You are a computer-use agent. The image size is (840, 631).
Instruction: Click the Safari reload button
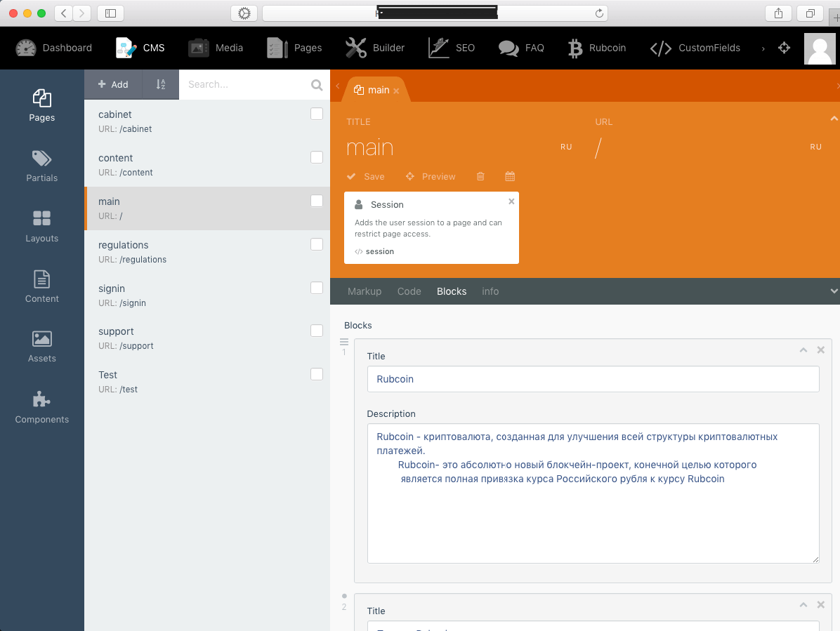[599, 13]
